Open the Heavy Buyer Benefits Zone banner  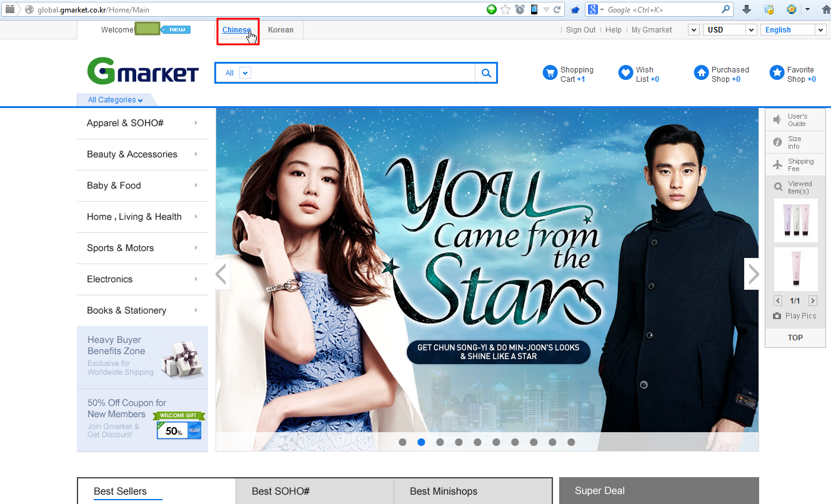click(142, 357)
